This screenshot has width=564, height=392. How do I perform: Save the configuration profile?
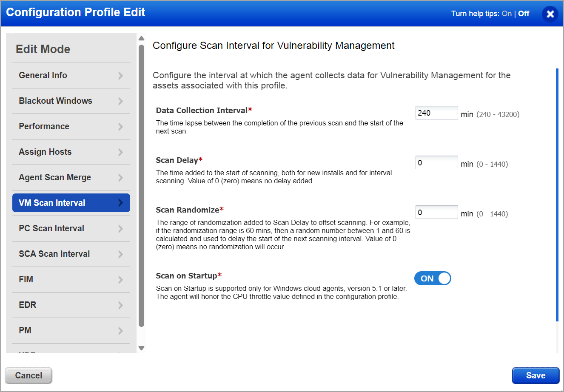(535, 375)
